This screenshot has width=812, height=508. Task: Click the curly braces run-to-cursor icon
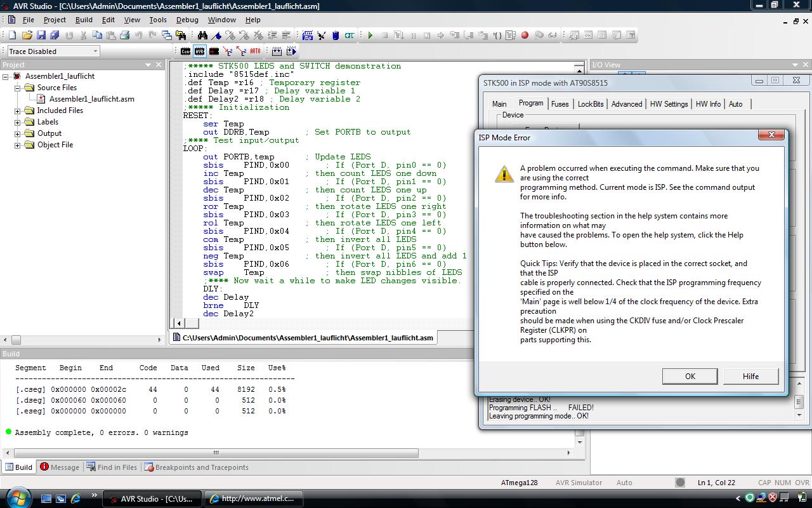pyautogui.click(x=497, y=36)
